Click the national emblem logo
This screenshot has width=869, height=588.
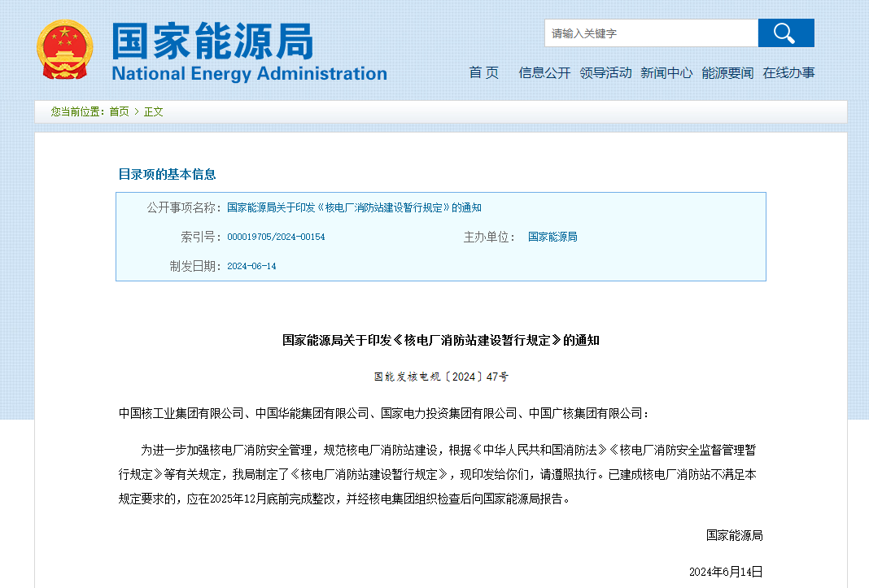coord(64,50)
